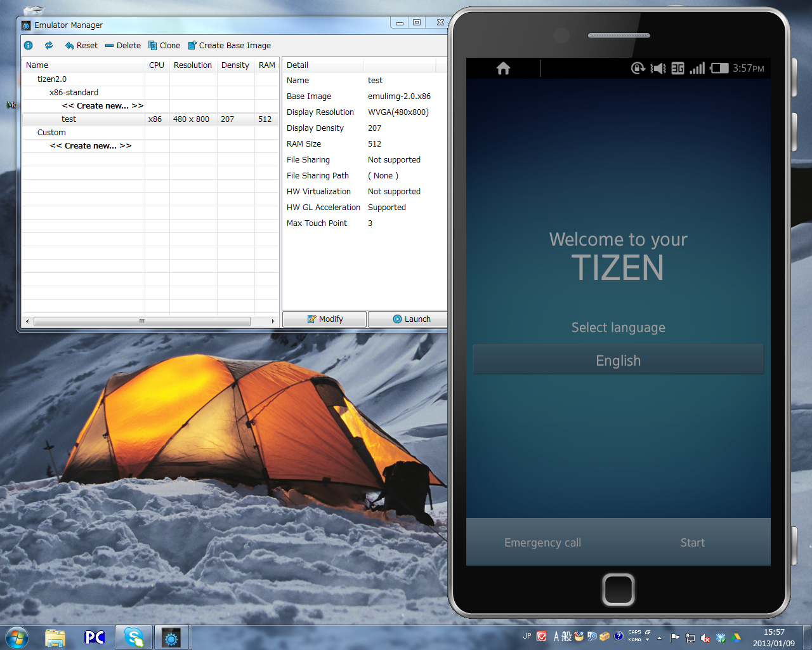
Task: Click the refresh arrows icon in toolbar
Action: tap(49, 45)
